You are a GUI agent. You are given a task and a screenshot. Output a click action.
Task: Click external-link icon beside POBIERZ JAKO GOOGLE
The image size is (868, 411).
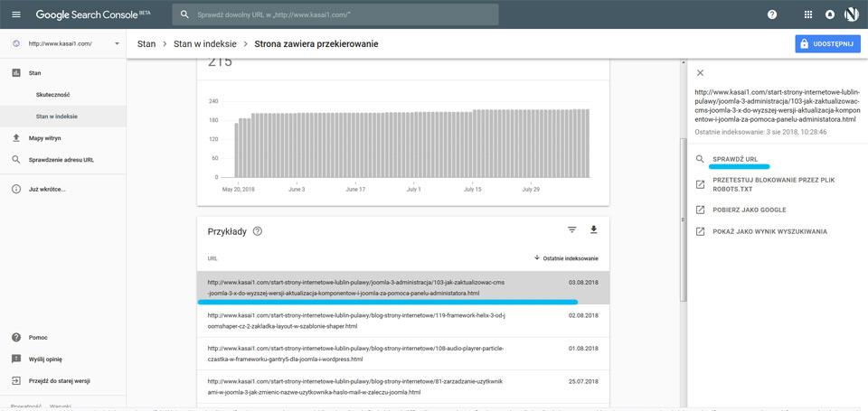pyautogui.click(x=700, y=210)
